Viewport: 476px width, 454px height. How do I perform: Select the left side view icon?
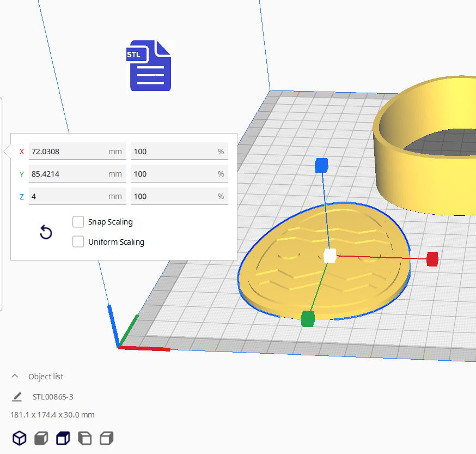(x=85, y=438)
